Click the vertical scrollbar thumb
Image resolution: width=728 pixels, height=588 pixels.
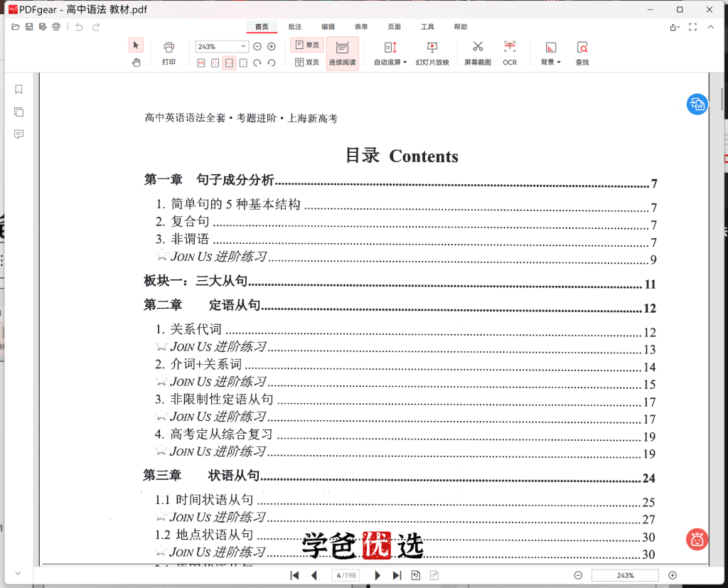click(x=722, y=98)
